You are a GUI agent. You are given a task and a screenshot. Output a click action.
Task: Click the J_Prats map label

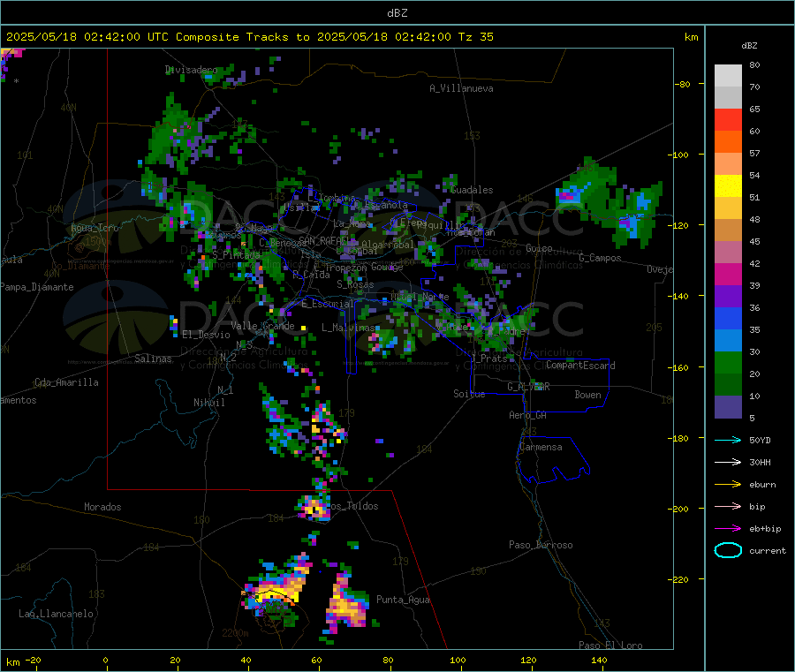[x=489, y=358]
